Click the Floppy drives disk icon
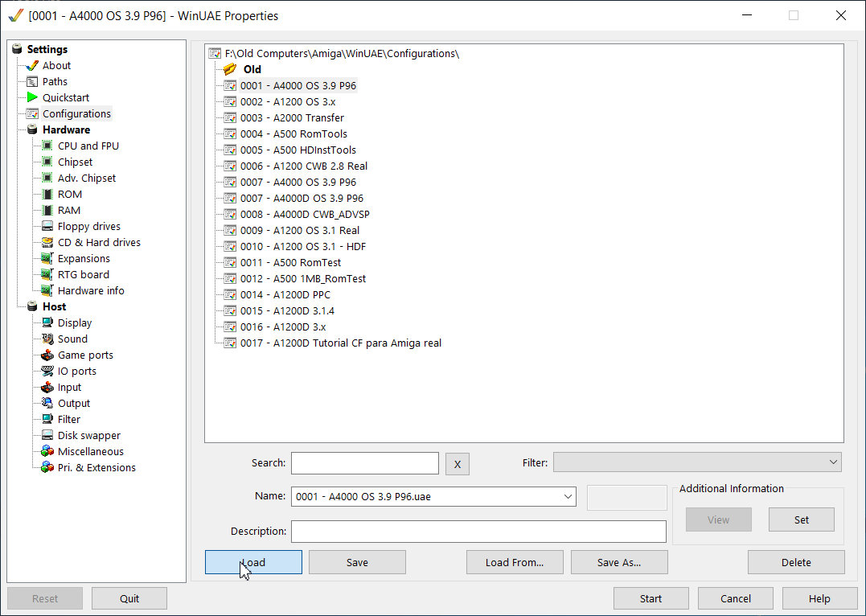Screen dimensions: 866x616 (47, 226)
